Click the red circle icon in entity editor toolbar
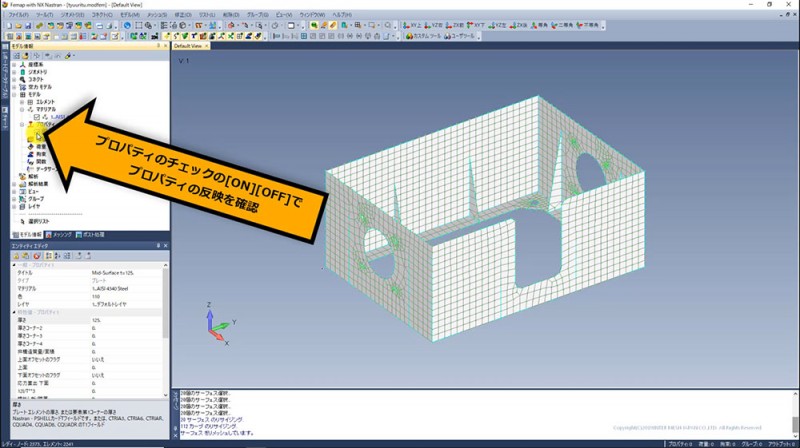 [x=37, y=256]
